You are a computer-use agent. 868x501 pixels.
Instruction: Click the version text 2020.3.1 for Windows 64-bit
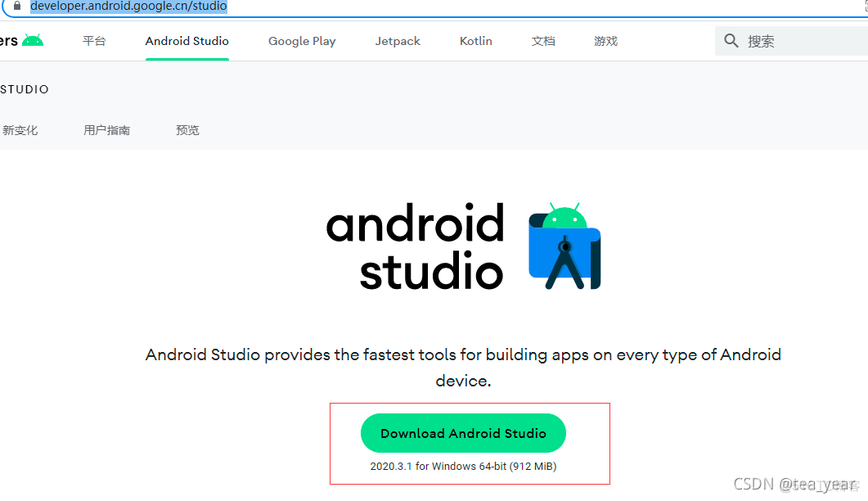pos(462,466)
